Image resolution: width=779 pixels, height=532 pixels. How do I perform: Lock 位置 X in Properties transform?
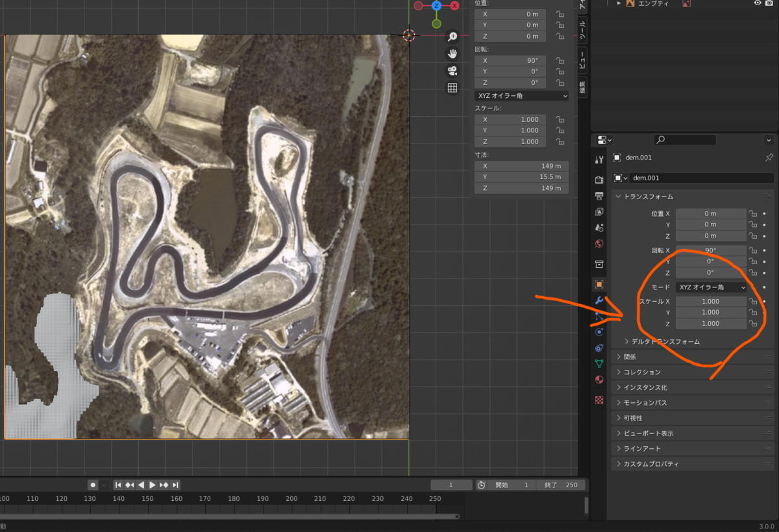click(x=753, y=213)
